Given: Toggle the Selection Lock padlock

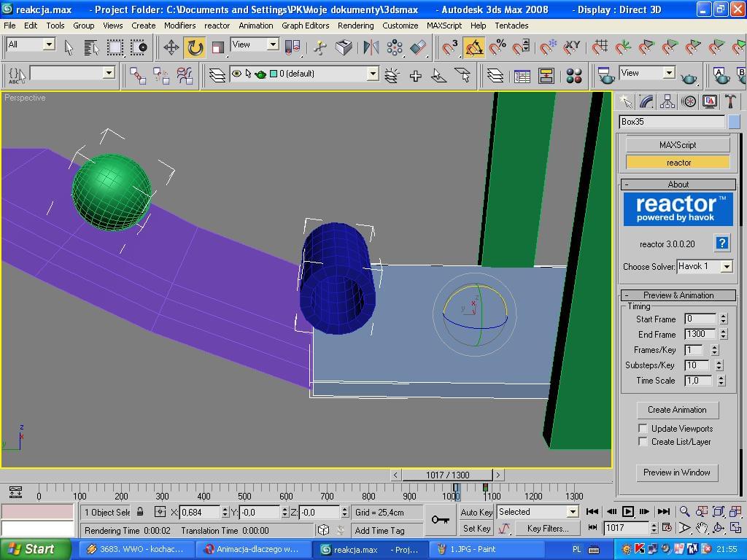Looking at the screenshot, I should pos(140,512).
